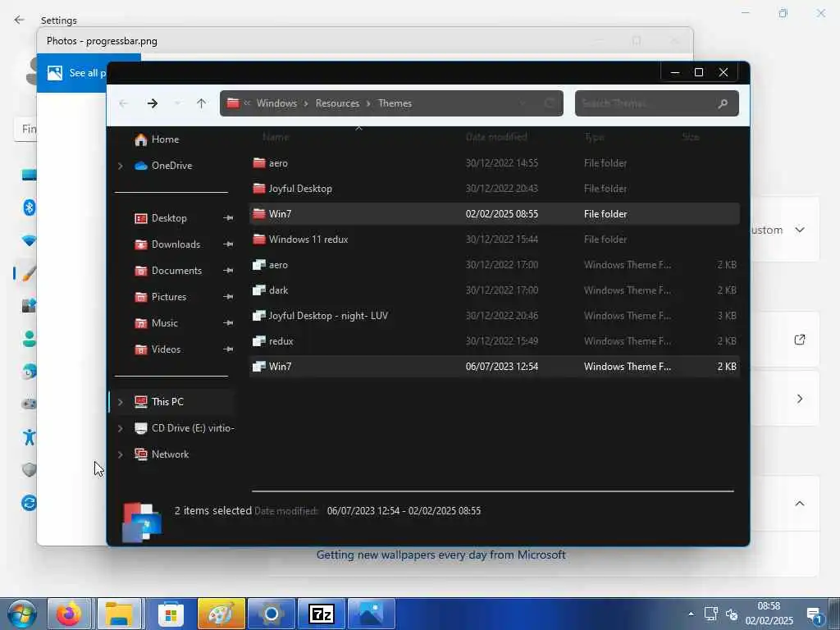840x630 pixels.
Task: Open Windows Update sidebar icon
Action: [x=29, y=503]
